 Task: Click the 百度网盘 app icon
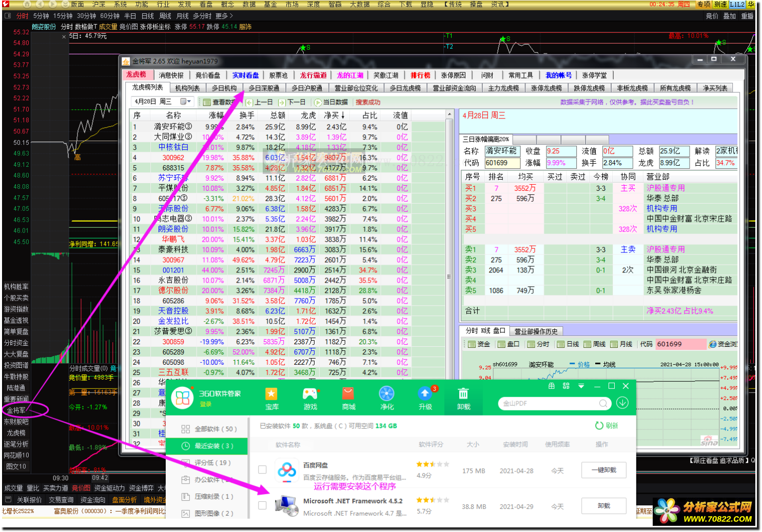tap(287, 470)
